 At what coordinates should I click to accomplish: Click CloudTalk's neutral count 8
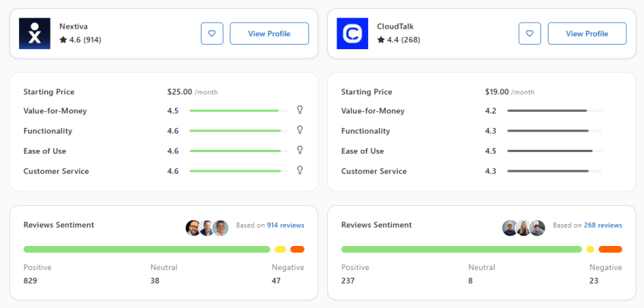470,281
